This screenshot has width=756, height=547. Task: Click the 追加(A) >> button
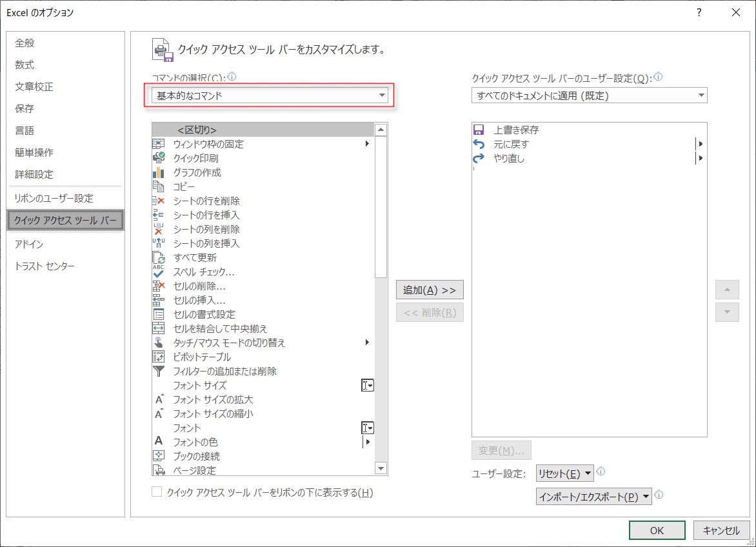(x=430, y=290)
